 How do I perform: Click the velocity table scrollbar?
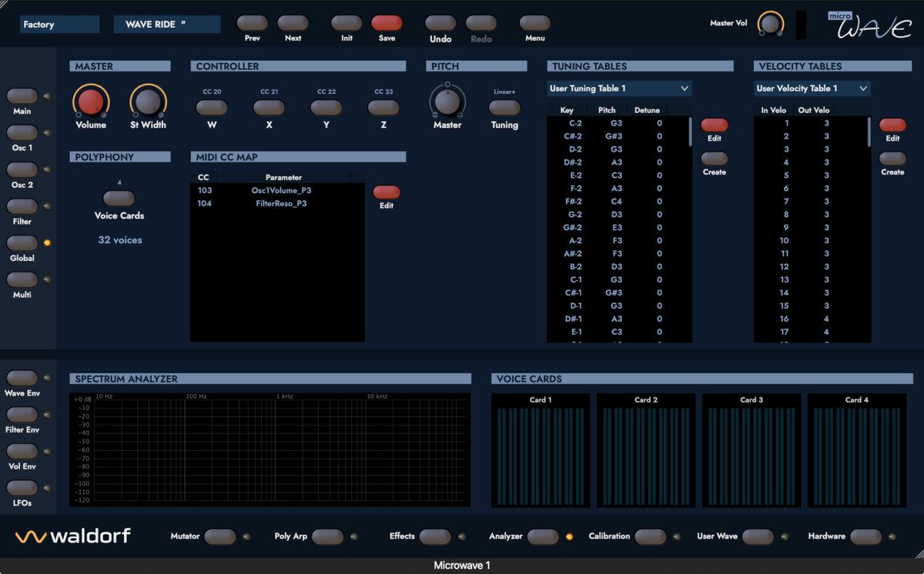point(869,132)
